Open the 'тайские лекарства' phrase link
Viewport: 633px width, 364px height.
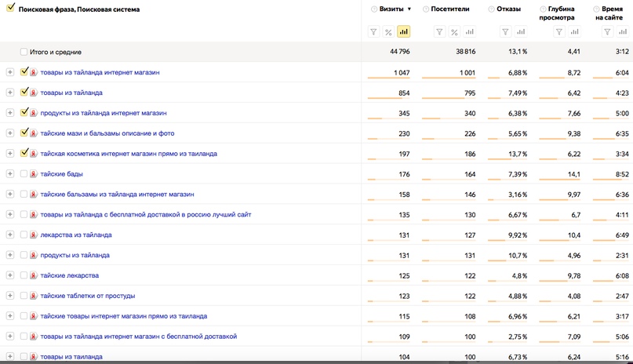click(x=70, y=275)
